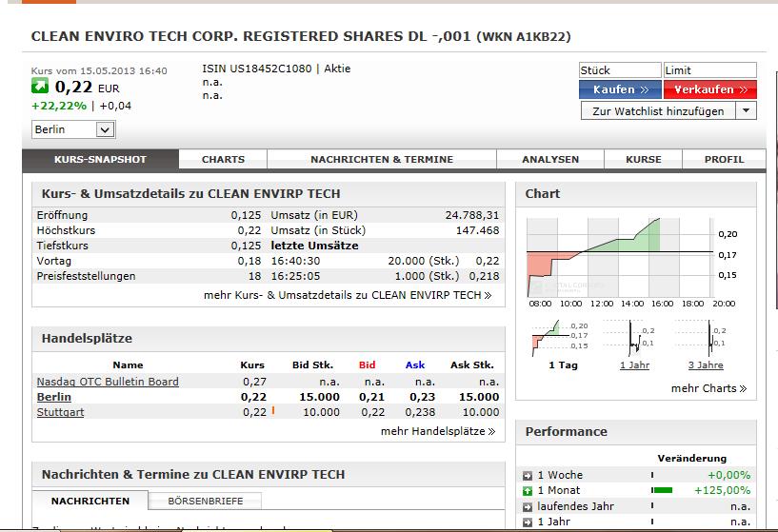Open the Stuttgart exchange link
This screenshot has width=778, height=532.
pyautogui.click(x=60, y=412)
